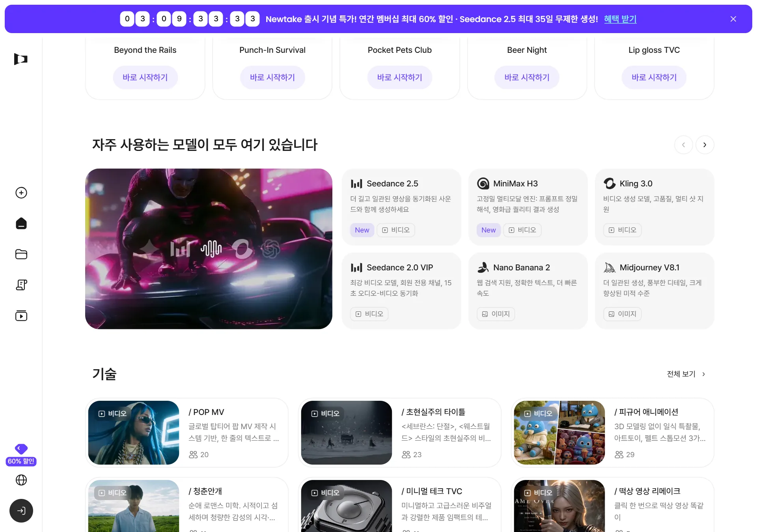Click the MiniMax H3 model icon
Screen dimensions: 757x532
(483, 184)
